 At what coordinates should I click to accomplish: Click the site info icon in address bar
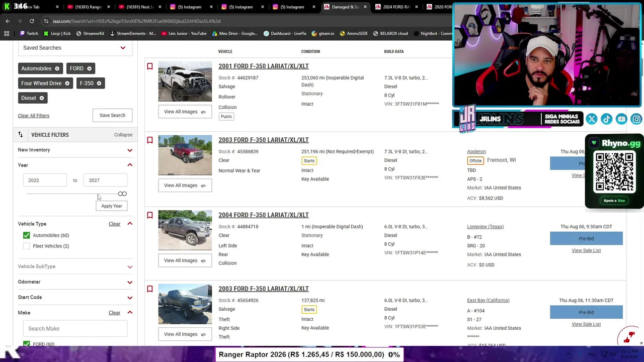point(46,21)
